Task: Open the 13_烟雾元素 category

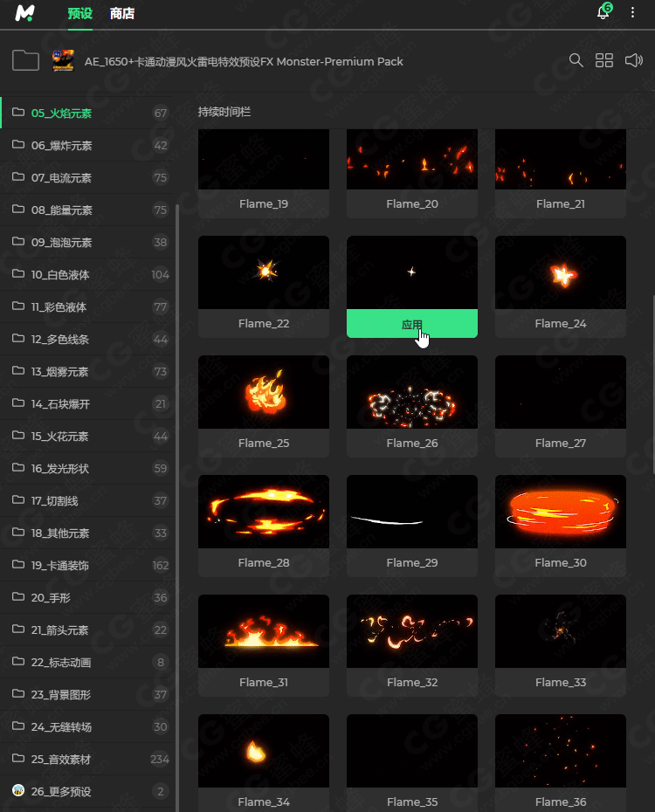Action: pos(87,372)
